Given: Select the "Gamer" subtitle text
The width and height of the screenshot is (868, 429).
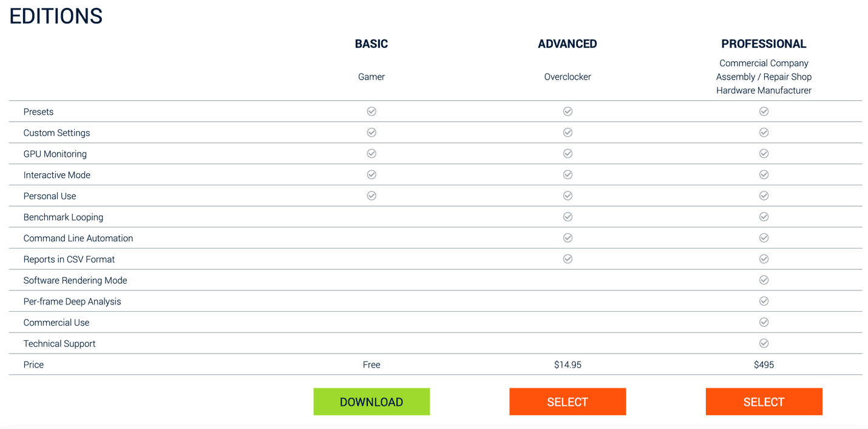Looking at the screenshot, I should pos(371,77).
